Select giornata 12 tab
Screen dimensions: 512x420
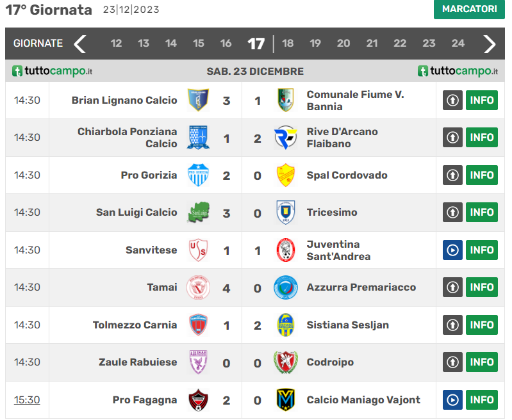(x=116, y=43)
